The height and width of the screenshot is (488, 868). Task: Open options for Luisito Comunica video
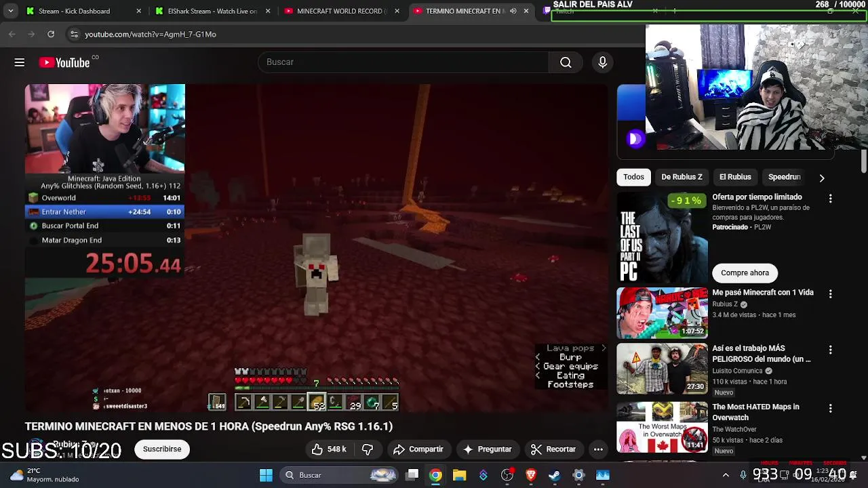point(830,350)
